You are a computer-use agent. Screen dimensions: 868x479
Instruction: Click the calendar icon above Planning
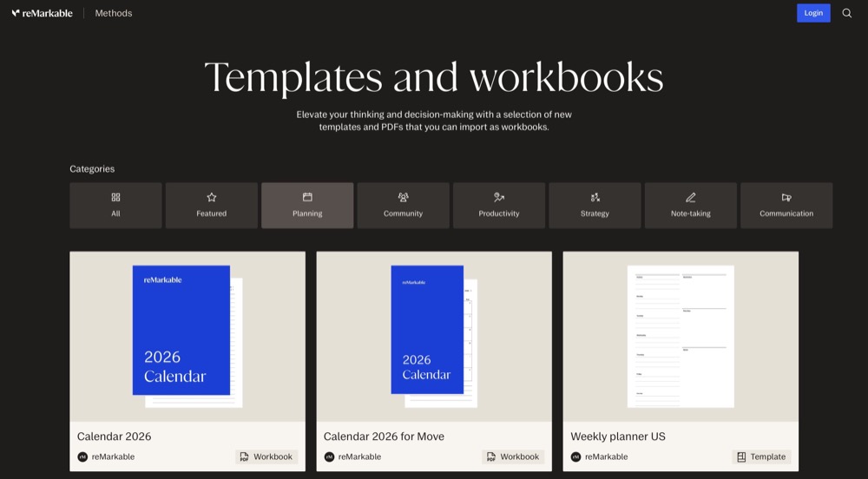tap(307, 197)
